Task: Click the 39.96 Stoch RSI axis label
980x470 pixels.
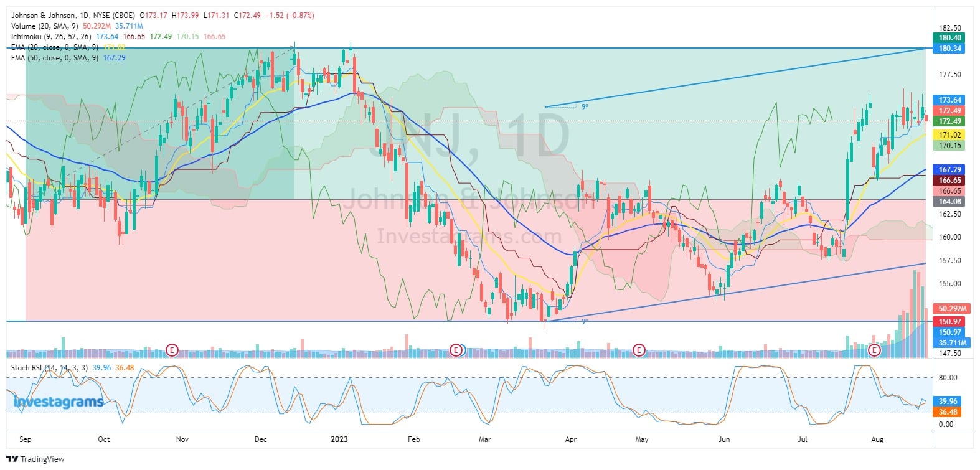Action: [x=948, y=402]
